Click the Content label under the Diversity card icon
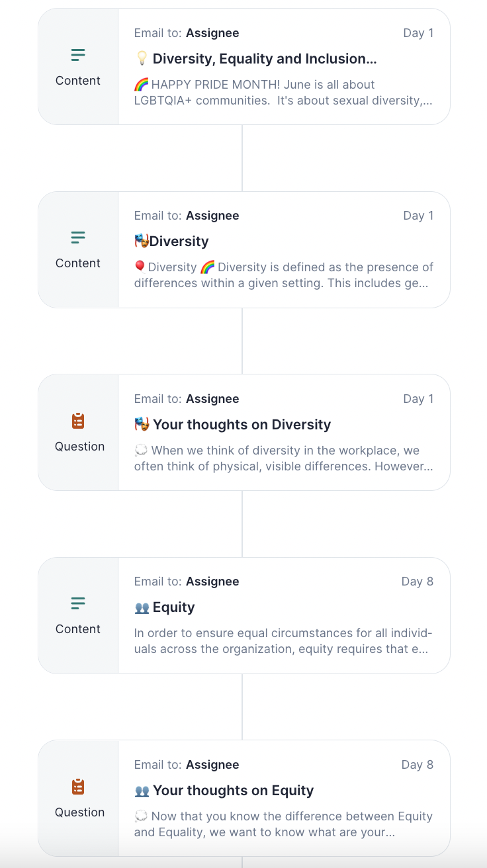This screenshot has height=868, width=487. click(77, 263)
